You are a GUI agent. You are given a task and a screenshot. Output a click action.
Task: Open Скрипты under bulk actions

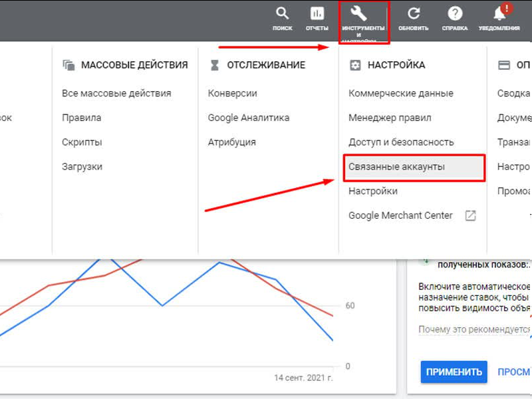(x=82, y=142)
